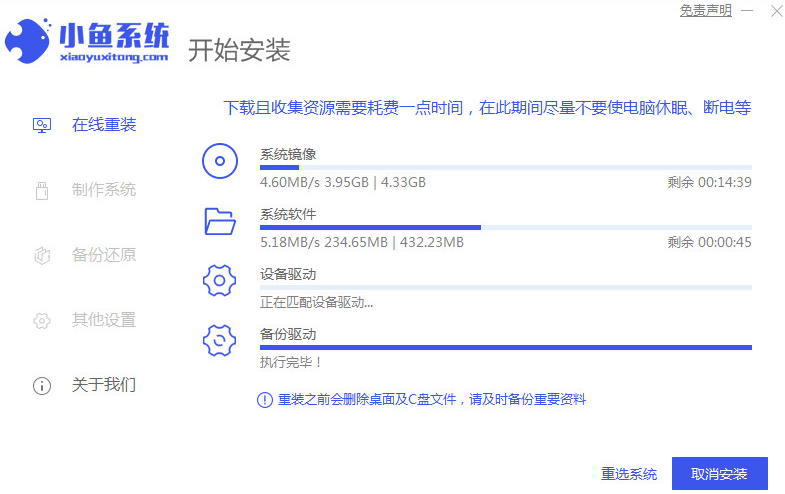The image size is (785, 494).
Task: Click the 系统软件 folder icon
Action: [x=219, y=220]
